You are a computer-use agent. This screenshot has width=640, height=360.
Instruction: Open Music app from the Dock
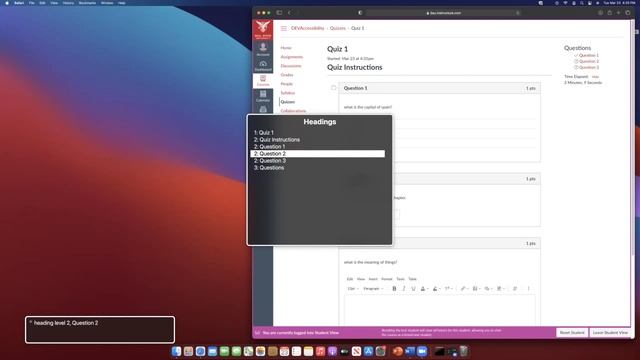click(x=320, y=351)
